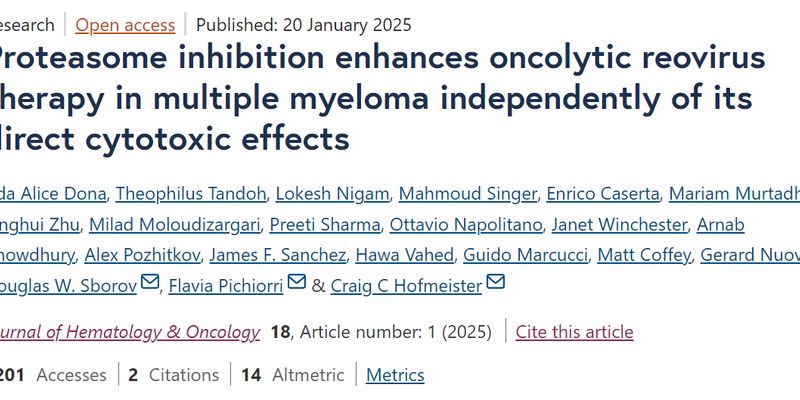Select author Lokesh Nigam
This screenshot has height=400, width=800.
317,193
